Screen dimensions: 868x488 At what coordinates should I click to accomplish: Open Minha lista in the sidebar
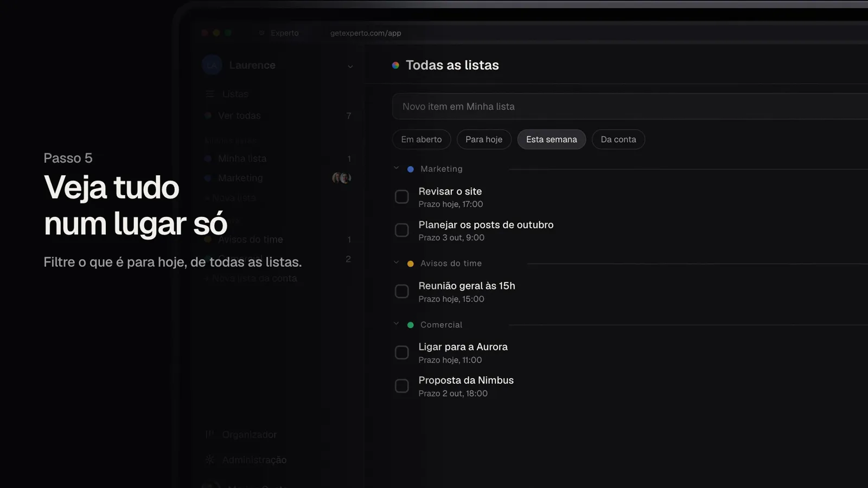click(242, 158)
